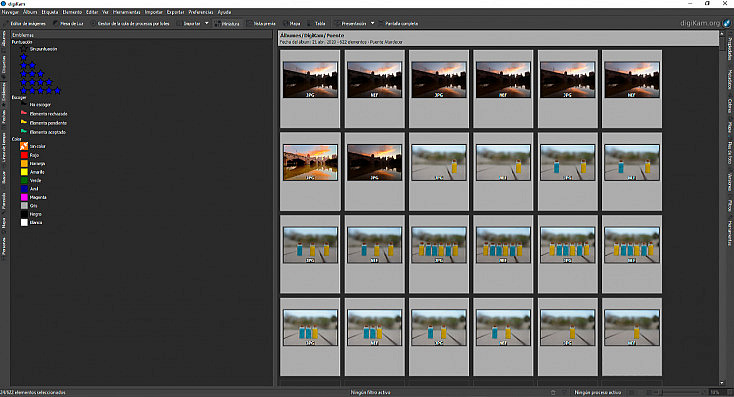Select the Rojo color label swatch
The width and height of the screenshot is (734, 397).
pyautogui.click(x=24, y=155)
